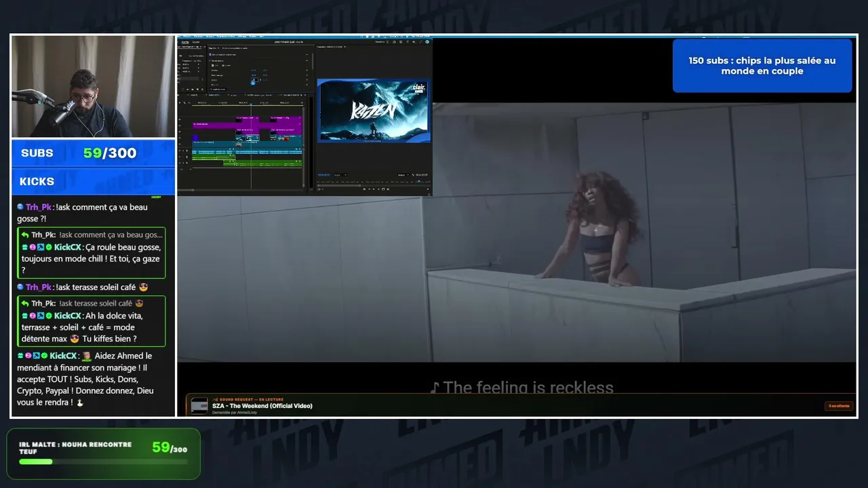Click the streamer webcam feed
The image size is (868, 488).
pos(94,87)
